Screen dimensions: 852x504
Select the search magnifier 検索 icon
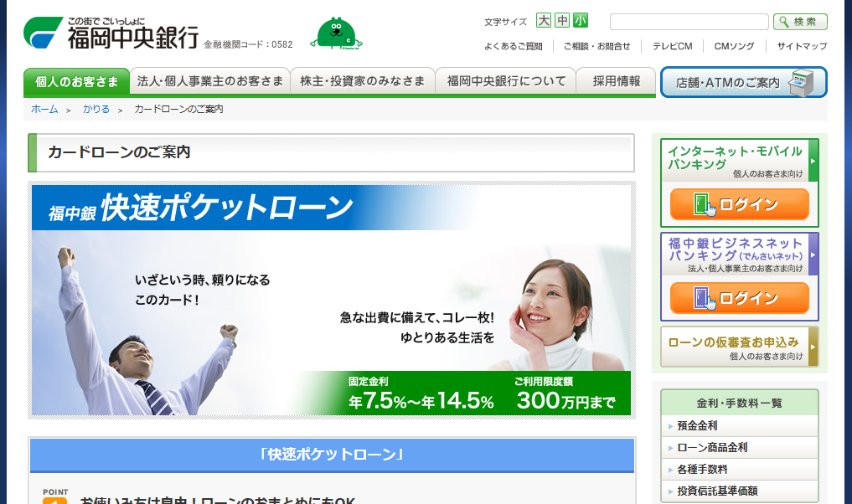coord(798,21)
